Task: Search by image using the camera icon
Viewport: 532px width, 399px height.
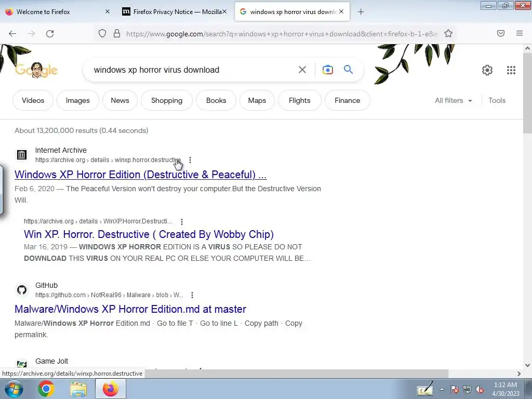Action: [x=328, y=70]
